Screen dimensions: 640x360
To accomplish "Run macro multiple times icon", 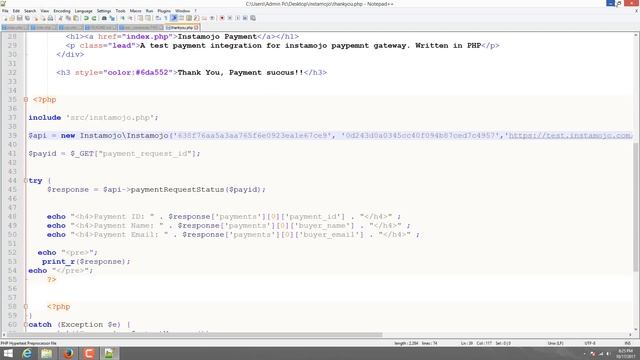I will [x=245, y=18].
